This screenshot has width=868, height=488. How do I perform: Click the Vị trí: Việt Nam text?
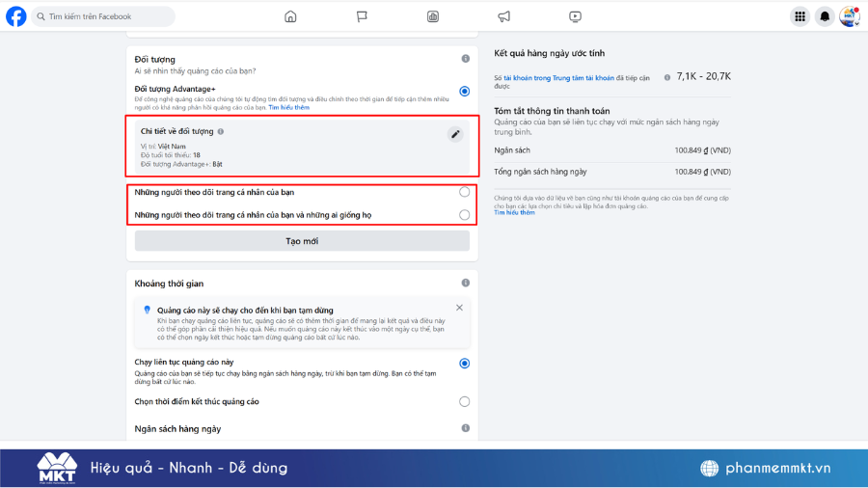point(163,147)
